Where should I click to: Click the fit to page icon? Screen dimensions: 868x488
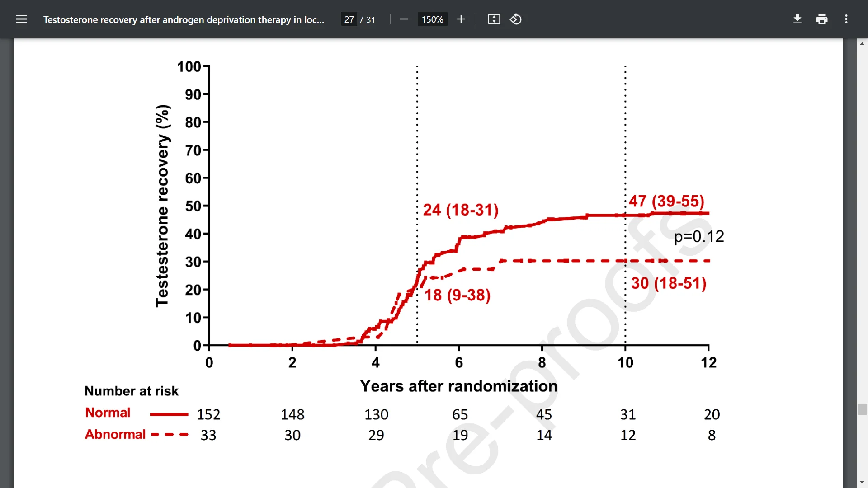(494, 19)
